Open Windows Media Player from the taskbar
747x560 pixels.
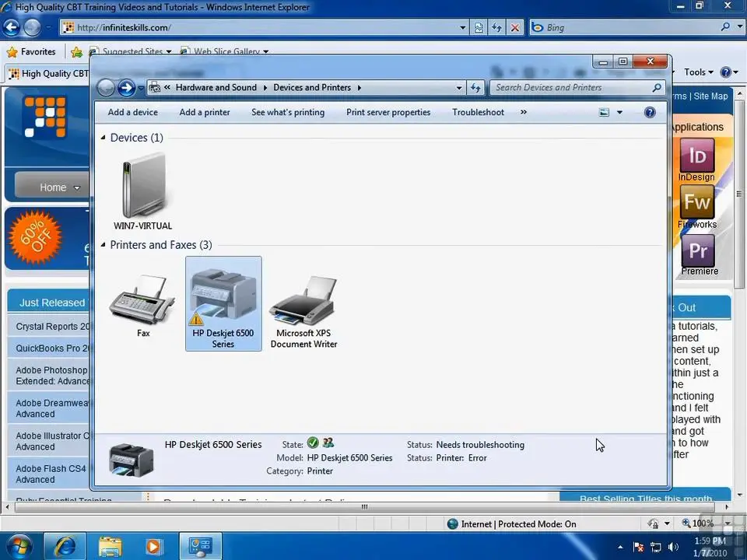pos(154,546)
